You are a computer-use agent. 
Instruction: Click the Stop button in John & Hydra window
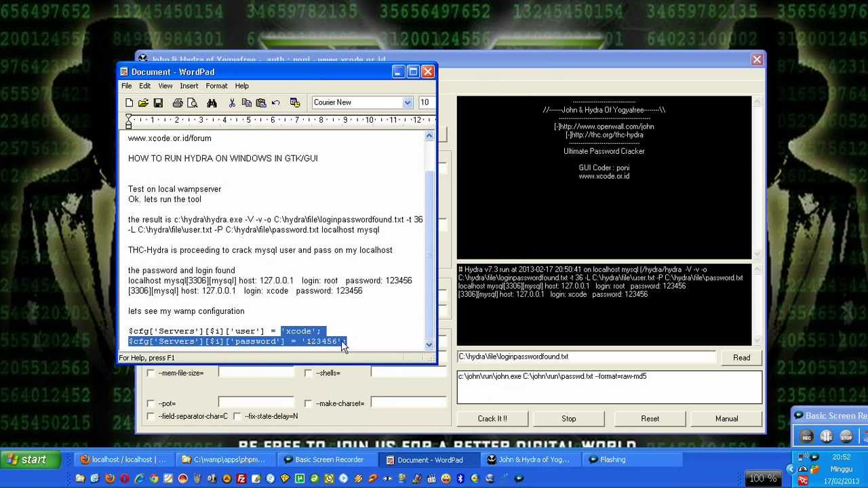coord(568,419)
